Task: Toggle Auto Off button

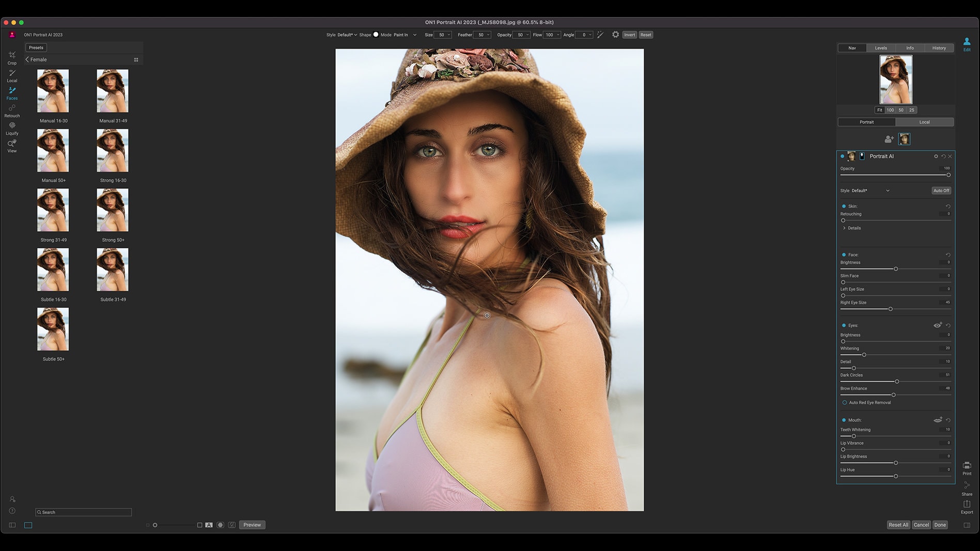Action: point(941,191)
